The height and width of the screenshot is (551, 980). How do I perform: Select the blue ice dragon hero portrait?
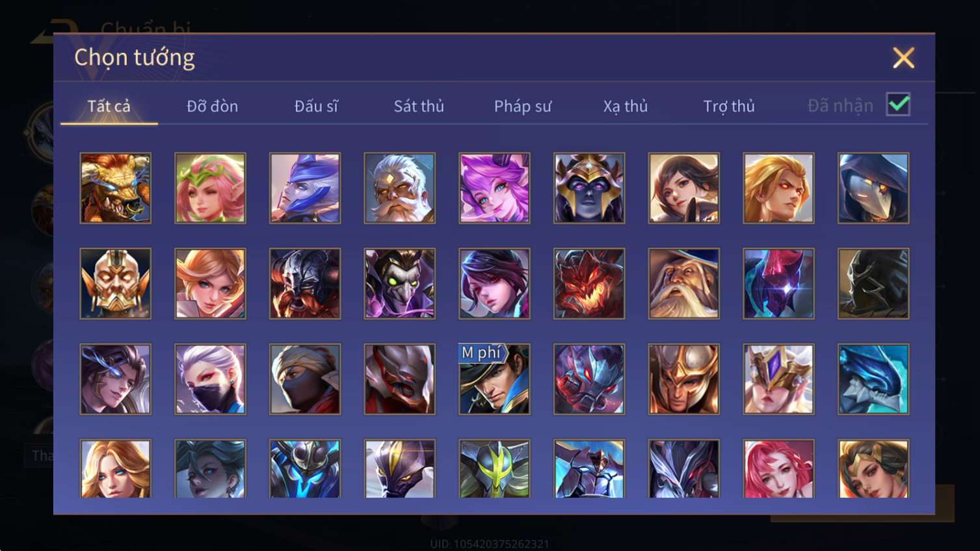[873, 379]
